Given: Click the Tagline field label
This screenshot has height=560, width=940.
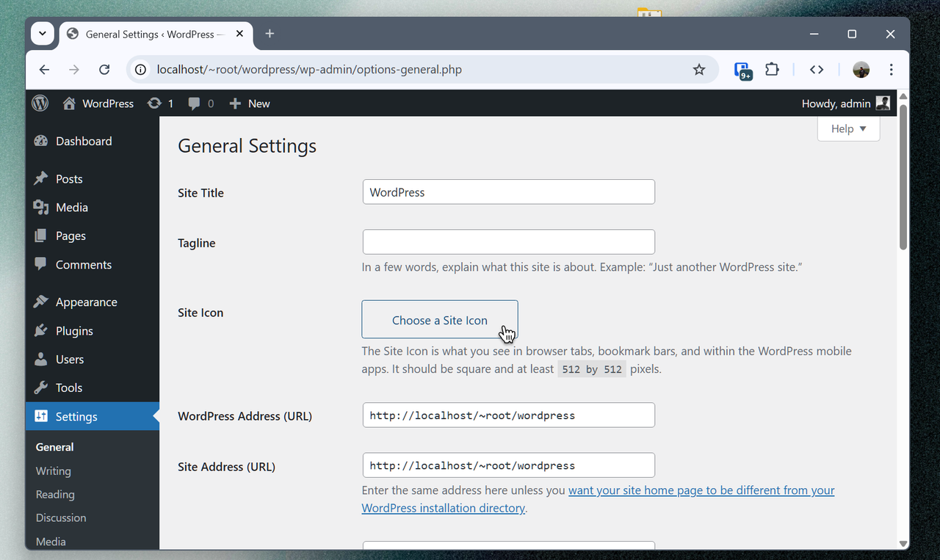Looking at the screenshot, I should click(x=197, y=243).
